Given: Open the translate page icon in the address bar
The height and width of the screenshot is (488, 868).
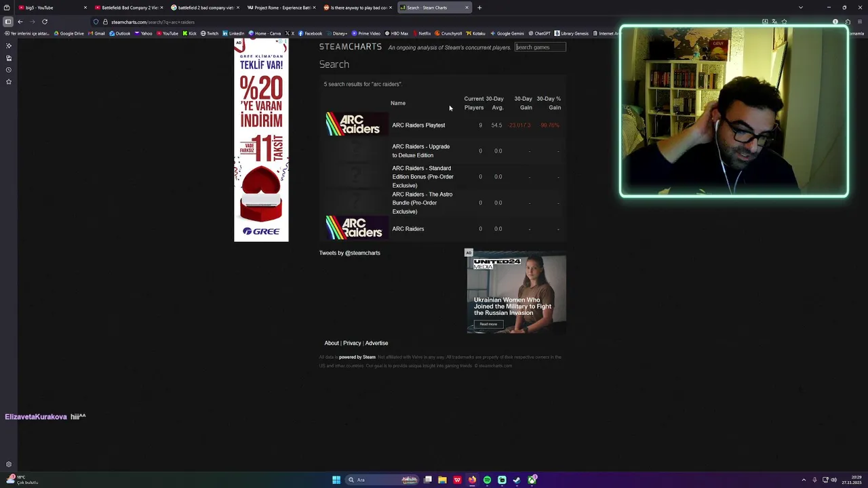Looking at the screenshot, I should [x=774, y=22].
